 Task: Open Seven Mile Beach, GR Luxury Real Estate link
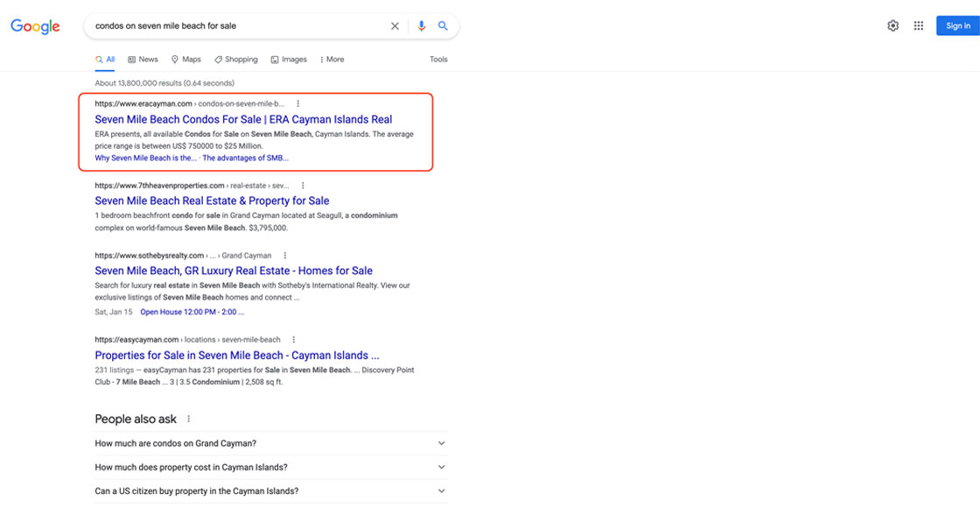tap(234, 271)
